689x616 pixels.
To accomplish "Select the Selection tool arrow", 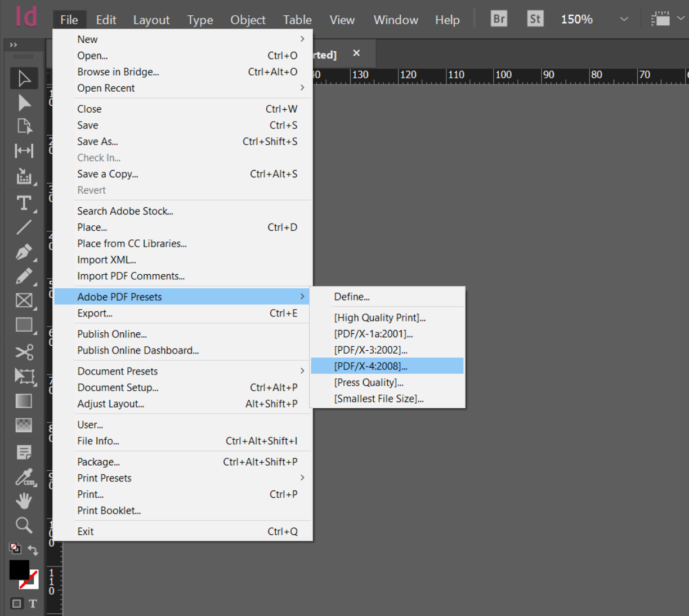I will (24, 78).
